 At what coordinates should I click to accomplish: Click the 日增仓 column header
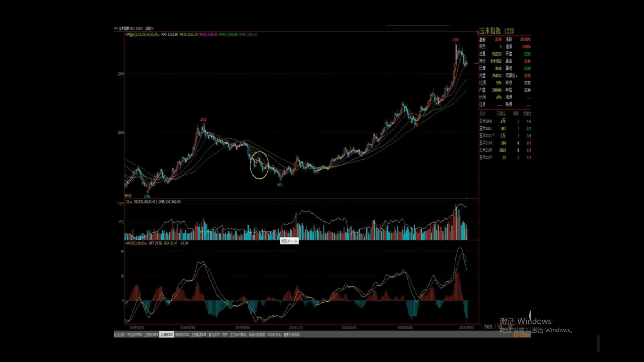click(x=501, y=114)
